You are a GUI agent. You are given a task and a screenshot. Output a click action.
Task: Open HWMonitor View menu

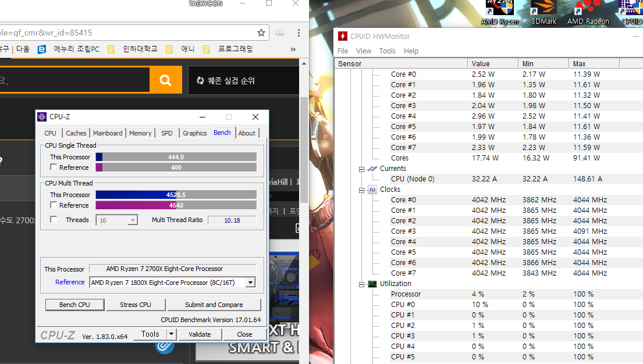click(363, 51)
